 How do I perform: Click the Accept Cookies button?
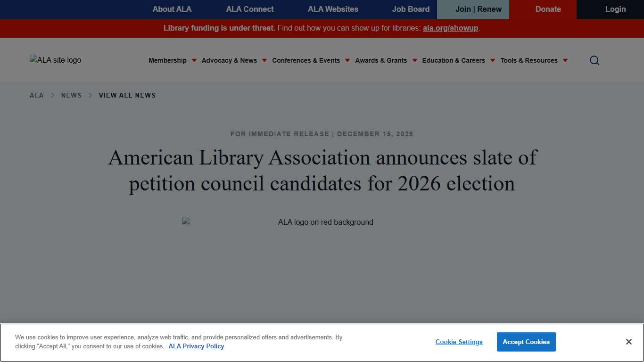coord(526,342)
